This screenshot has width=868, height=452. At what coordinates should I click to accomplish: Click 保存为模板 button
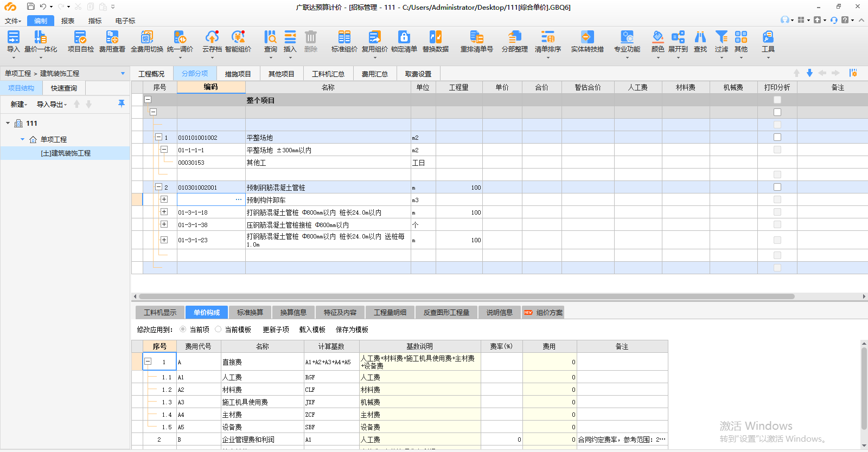[x=352, y=330]
